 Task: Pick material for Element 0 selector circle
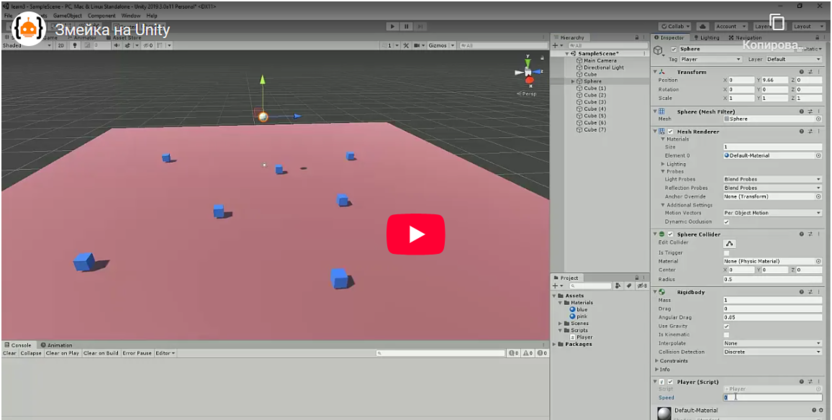pos(818,155)
